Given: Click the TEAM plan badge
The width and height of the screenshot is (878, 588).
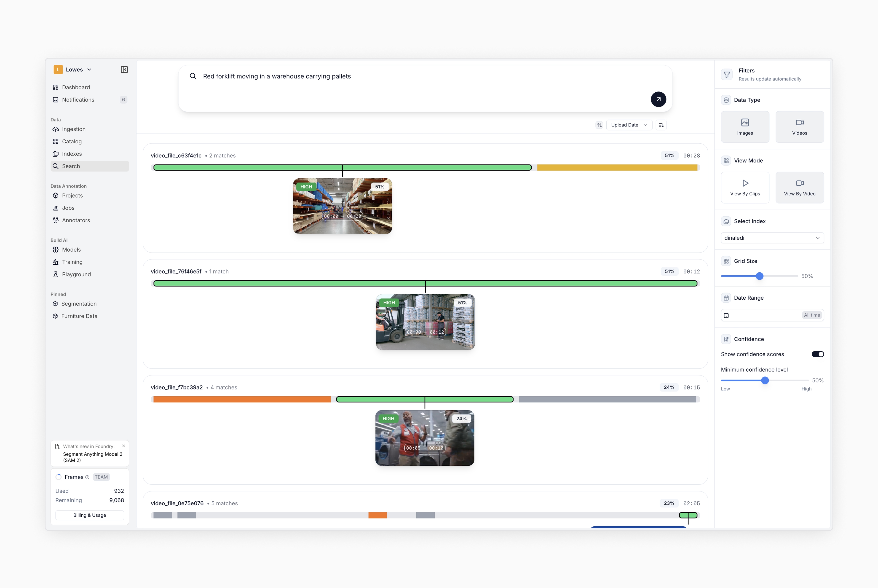Looking at the screenshot, I should coord(101,477).
